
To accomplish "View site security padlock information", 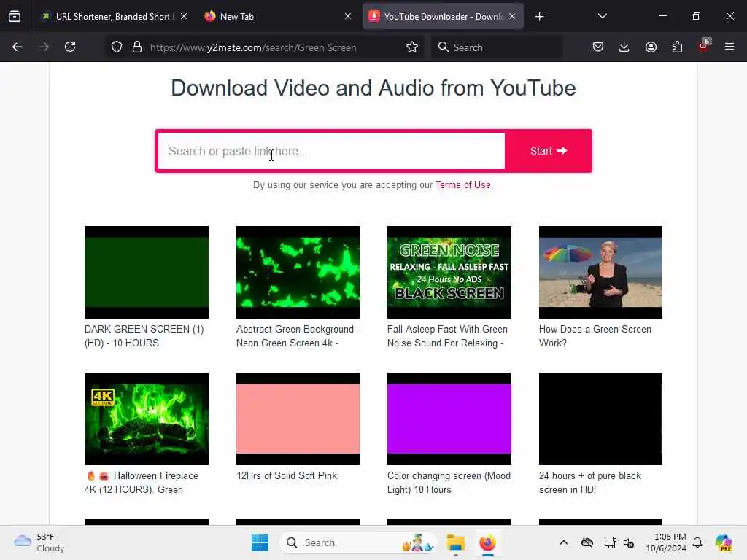I will coord(137,47).
